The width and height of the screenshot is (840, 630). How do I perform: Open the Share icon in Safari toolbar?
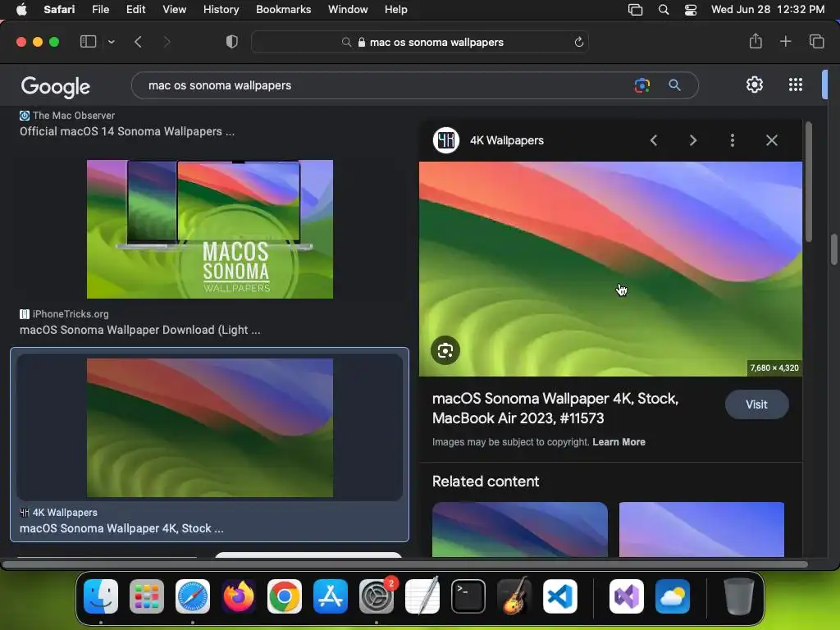756,41
